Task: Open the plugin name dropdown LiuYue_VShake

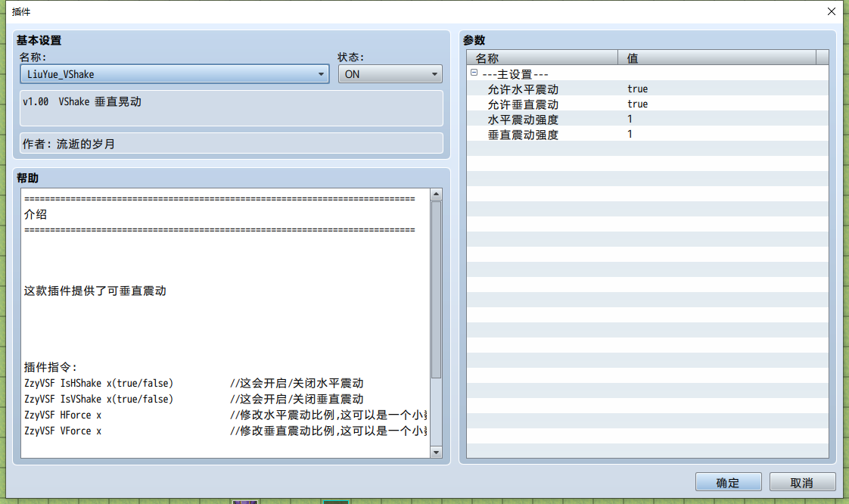Action: point(174,74)
